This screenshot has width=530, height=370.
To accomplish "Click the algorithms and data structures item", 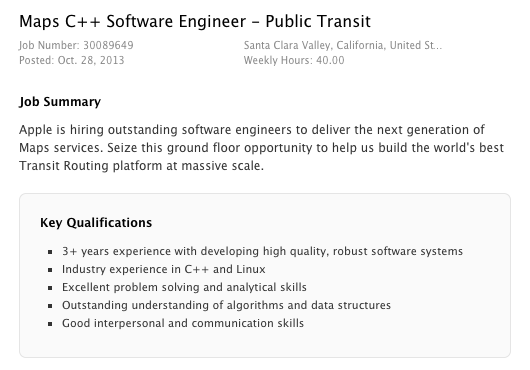I will [x=226, y=305].
